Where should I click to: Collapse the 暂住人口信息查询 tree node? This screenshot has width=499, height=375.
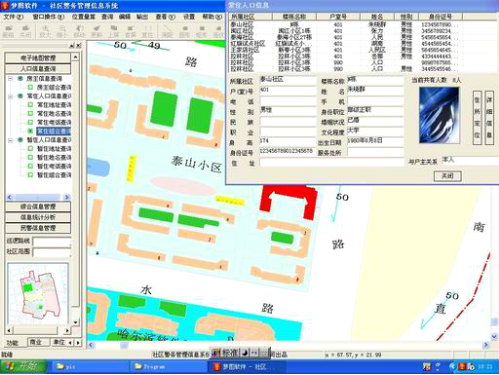pyautogui.click(x=11, y=140)
